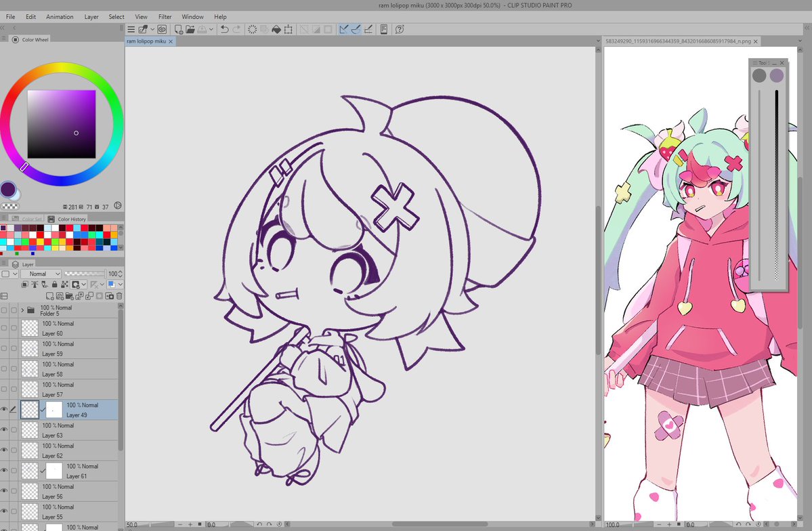The height and width of the screenshot is (531, 812).
Task: Set as Reference Layer lighthouse icon
Action: coord(35,284)
